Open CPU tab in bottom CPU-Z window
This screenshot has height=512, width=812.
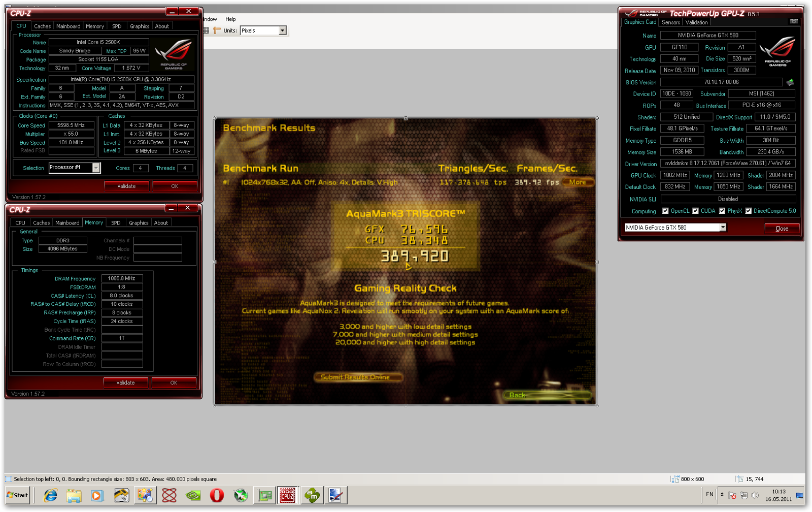pos(20,223)
